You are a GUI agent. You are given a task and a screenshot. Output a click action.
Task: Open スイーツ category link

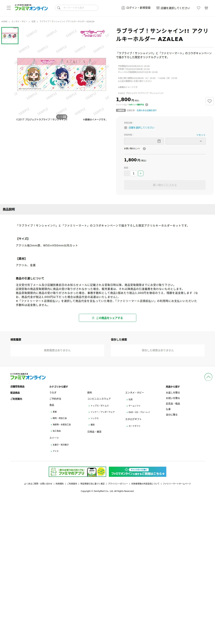pos(54,438)
